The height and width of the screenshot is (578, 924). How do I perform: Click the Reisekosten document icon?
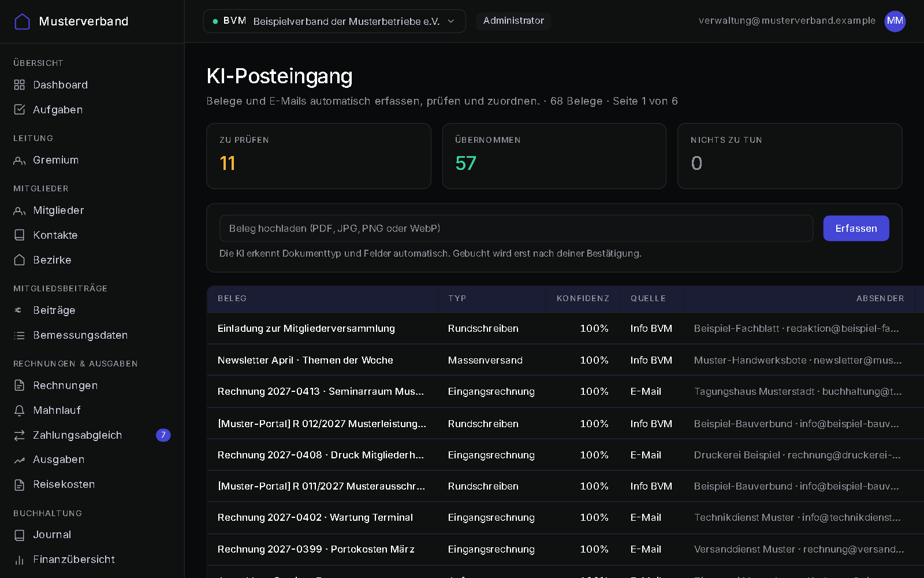coord(20,485)
